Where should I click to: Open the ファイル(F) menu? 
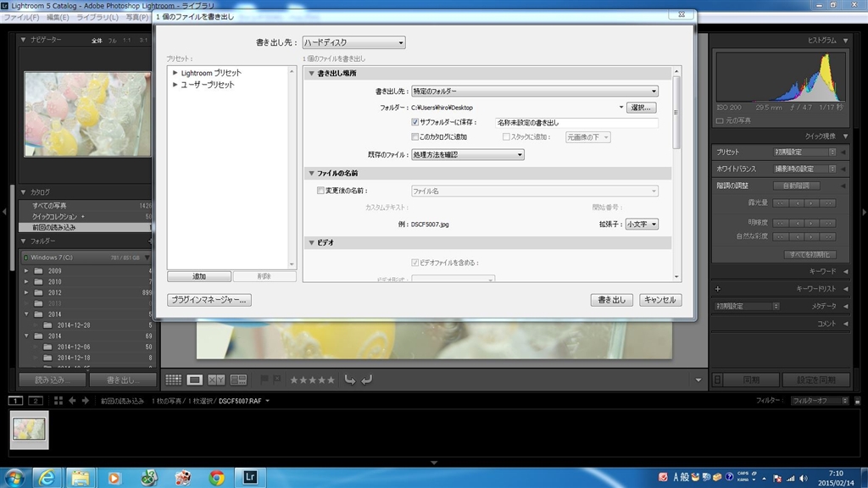coord(21,17)
